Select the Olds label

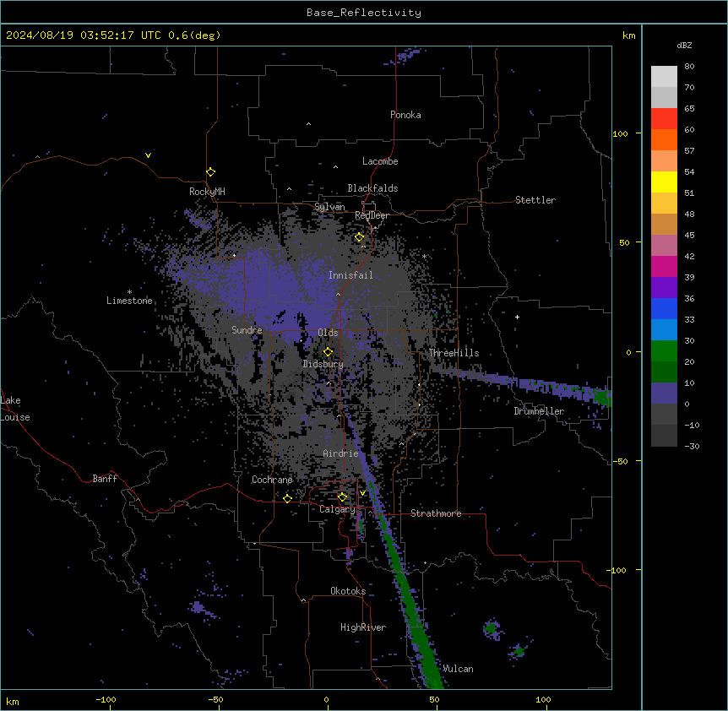click(328, 333)
